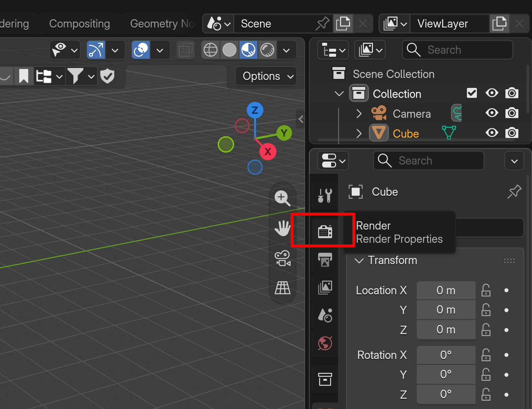Open the gizmos options dropdown
532x409 pixels.
(x=115, y=50)
